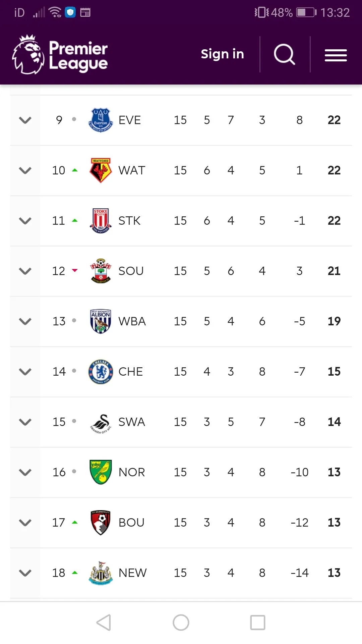Tap the Watford club badge
The height and width of the screenshot is (644, 362).
(100, 170)
